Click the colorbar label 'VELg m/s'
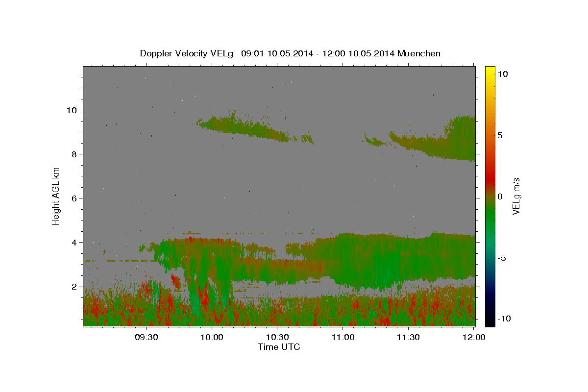 516,196
